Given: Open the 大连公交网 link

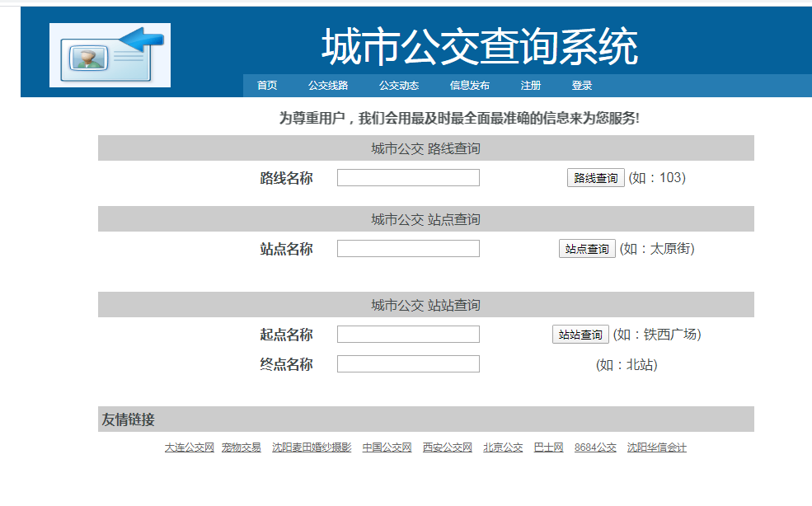Looking at the screenshot, I should coord(190,447).
